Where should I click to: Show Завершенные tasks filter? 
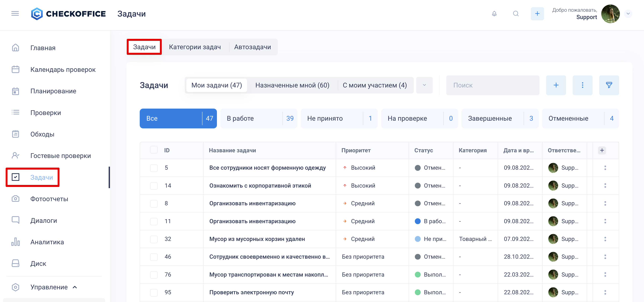click(500, 118)
